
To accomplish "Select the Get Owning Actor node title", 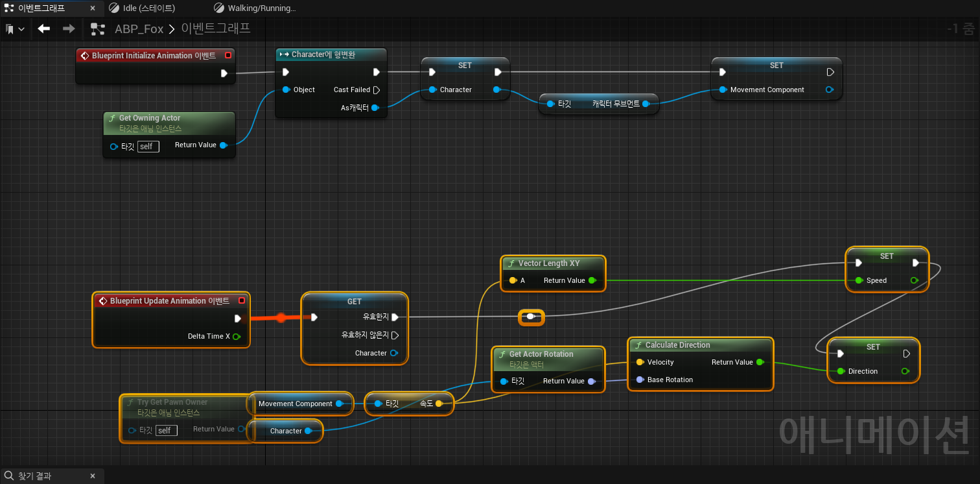I will tap(149, 118).
